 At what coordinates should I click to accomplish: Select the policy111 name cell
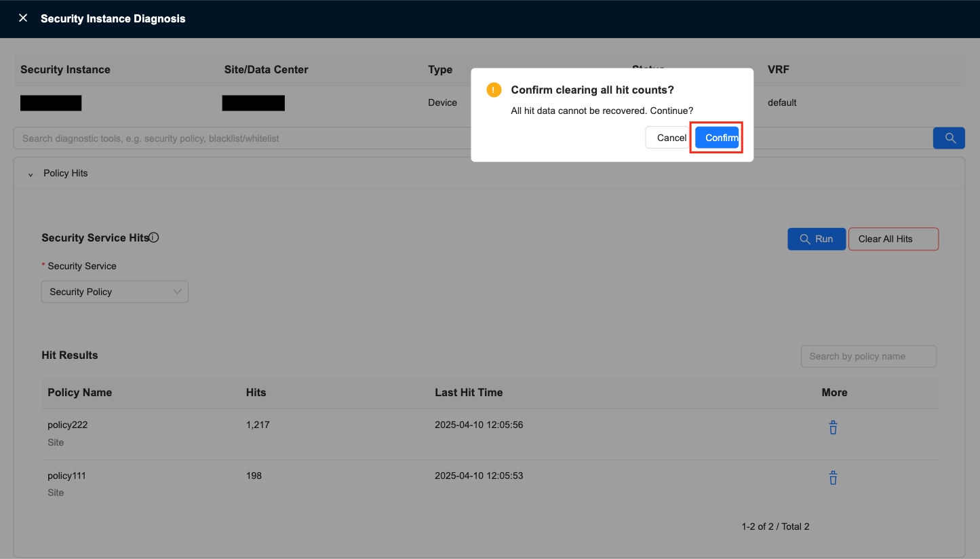[67, 476]
